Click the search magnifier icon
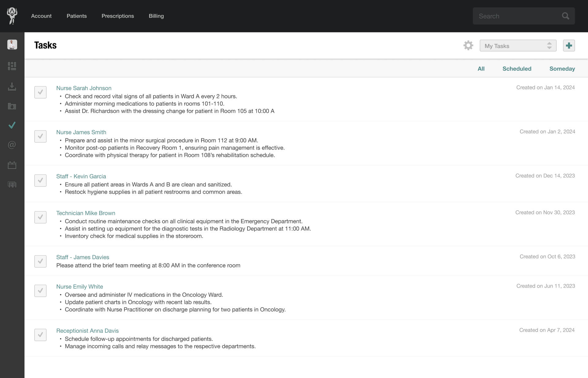Viewport: 588px width, 378px height. [566, 16]
